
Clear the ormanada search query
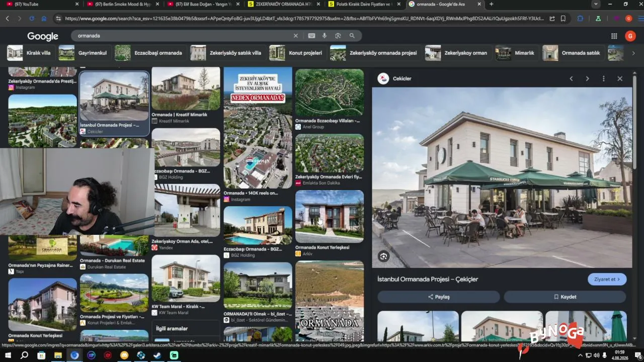[296, 36]
